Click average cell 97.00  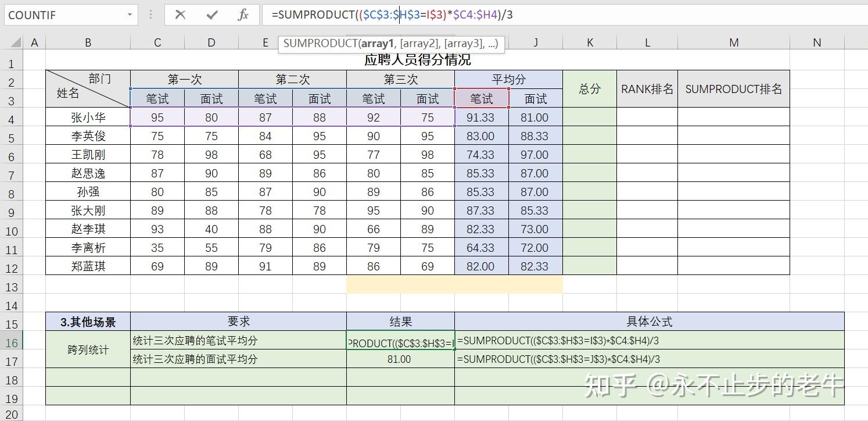(535, 155)
